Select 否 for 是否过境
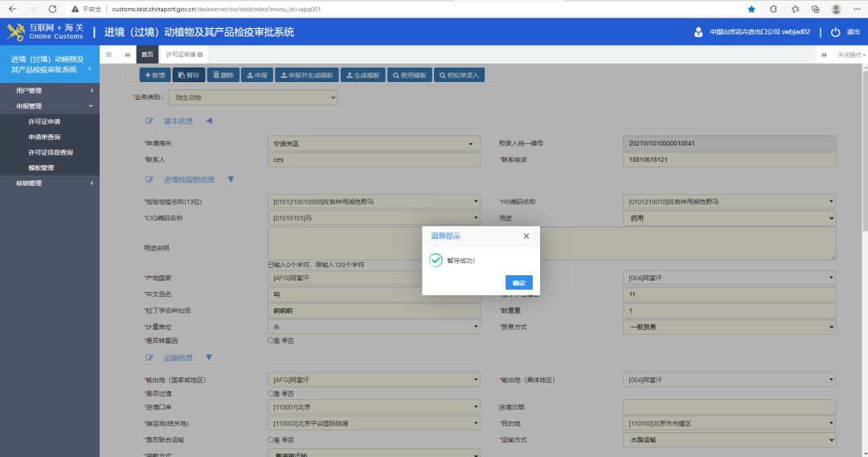The height and width of the screenshot is (457, 868). [285, 393]
